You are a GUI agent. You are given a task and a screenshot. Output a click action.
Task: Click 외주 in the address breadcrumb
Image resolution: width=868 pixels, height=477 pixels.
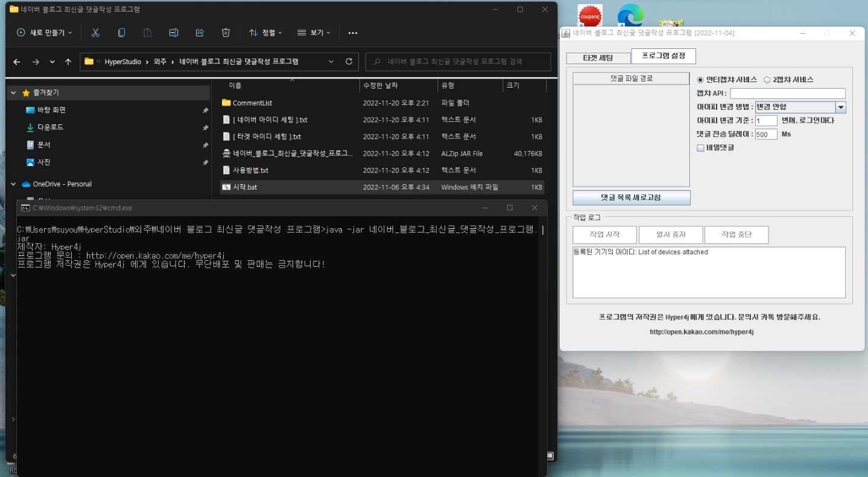pyautogui.click(x=160, y=62)
